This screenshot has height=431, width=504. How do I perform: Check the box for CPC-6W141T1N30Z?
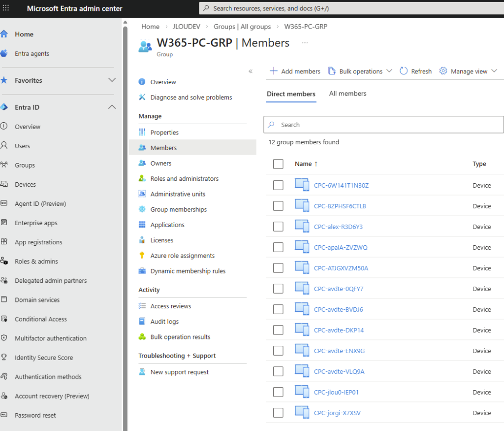(x=278, y=185)
